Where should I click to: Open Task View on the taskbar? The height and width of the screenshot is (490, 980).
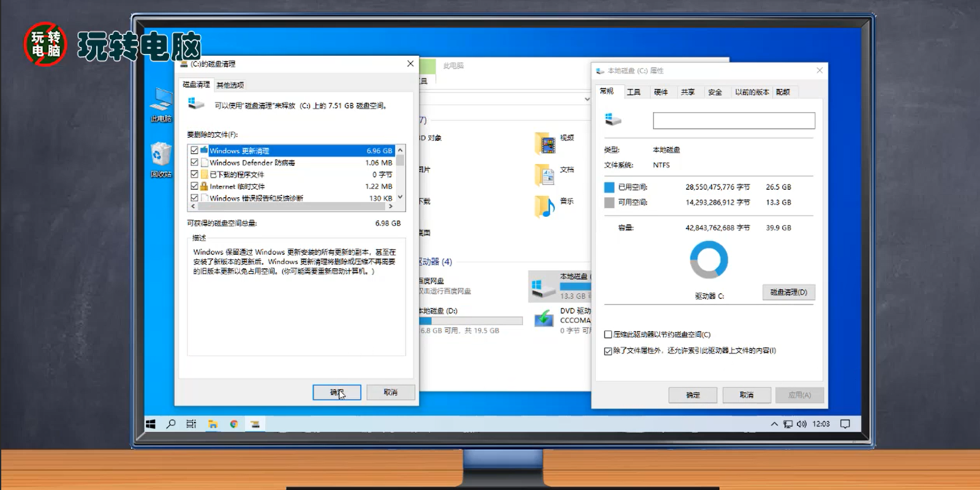click(191, 424)
